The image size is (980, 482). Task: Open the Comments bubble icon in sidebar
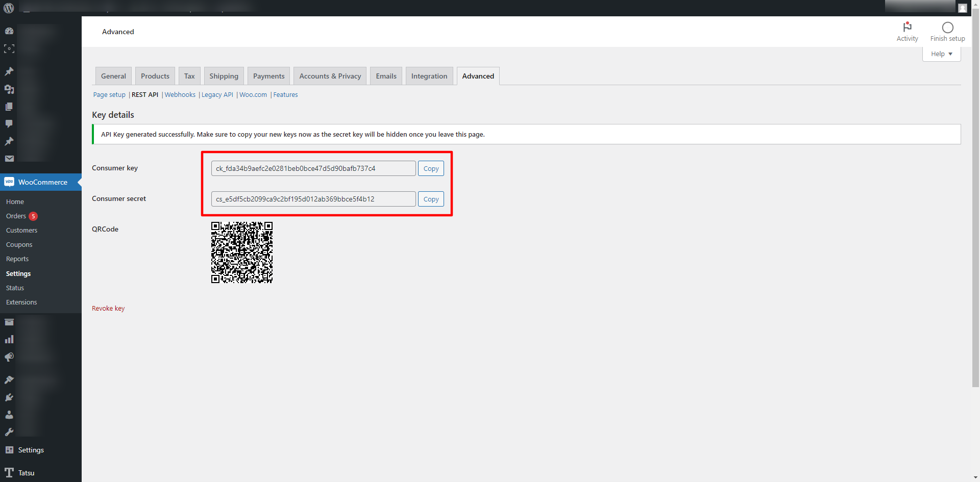tap(9, 124)
